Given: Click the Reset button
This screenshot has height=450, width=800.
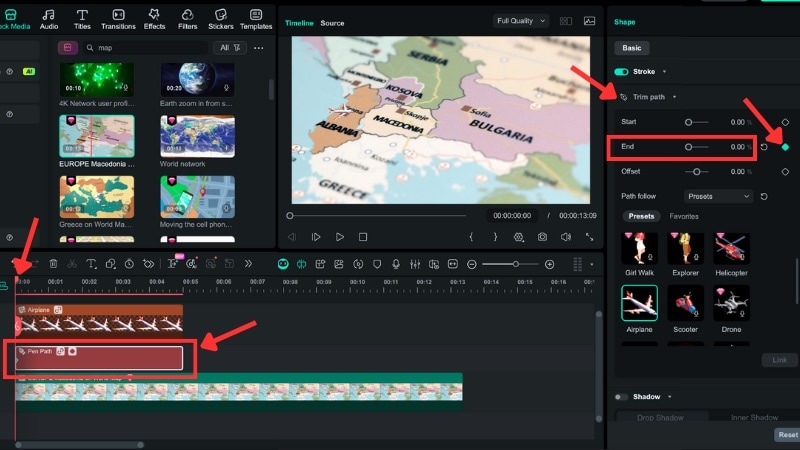Looking at the screenshot, I should pyautogui.click(x=787, y=435).
